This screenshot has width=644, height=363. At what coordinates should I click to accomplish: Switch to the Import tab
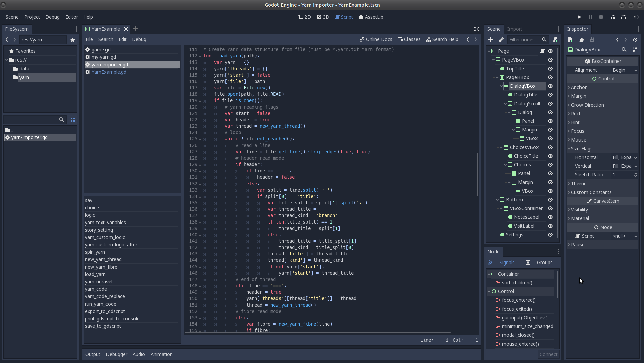click(515, 29)
